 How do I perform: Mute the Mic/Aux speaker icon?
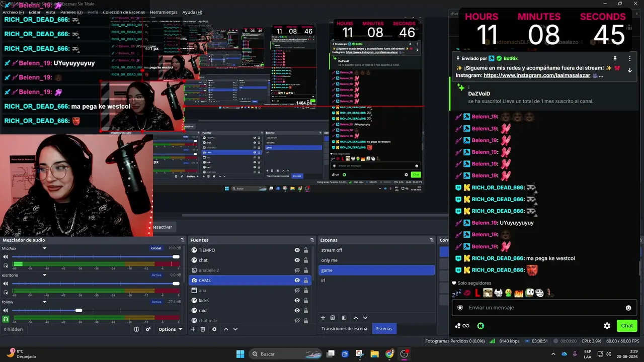[6, 257]
